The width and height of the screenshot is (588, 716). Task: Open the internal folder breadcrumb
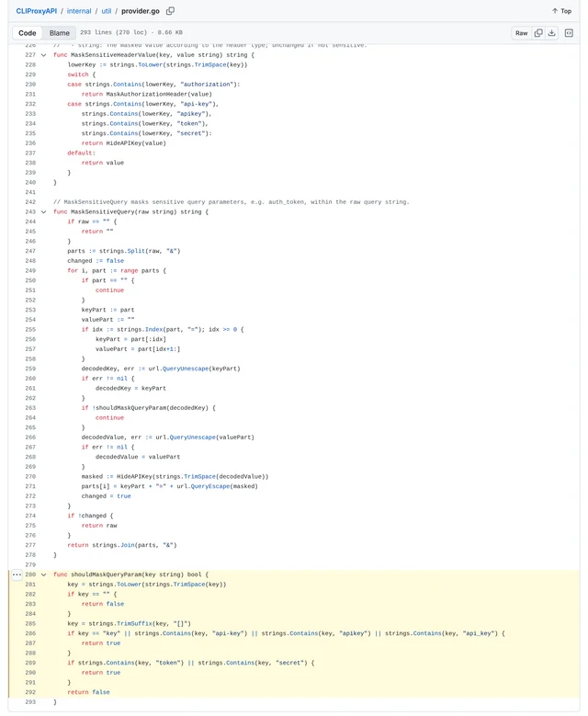click(x=79, y=11)
